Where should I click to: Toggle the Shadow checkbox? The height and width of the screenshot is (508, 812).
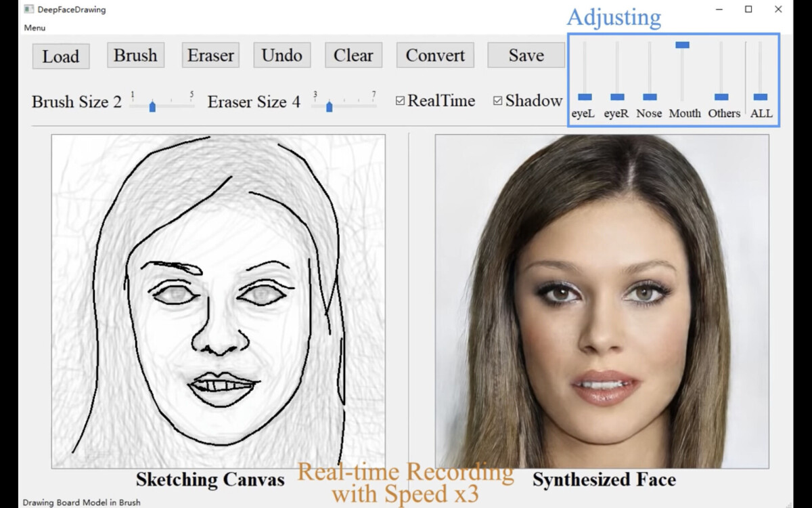(528, 101)
